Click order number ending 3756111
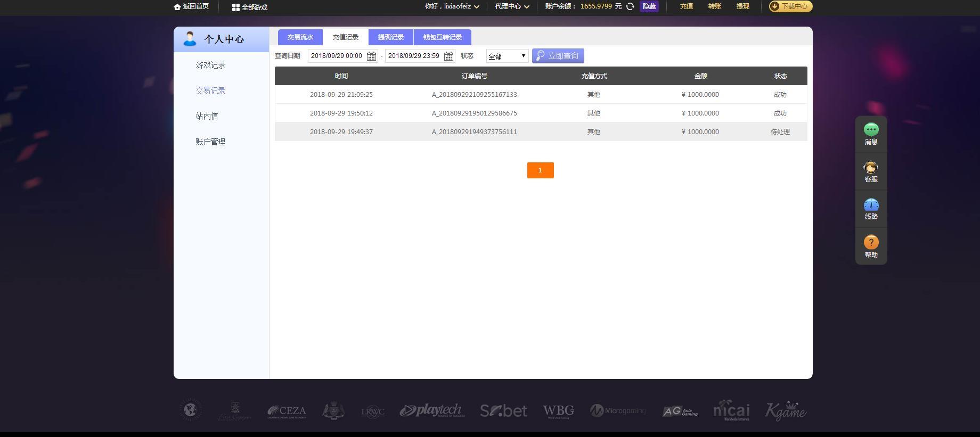This screenshot has width=980, height=437. pos(475,132)
